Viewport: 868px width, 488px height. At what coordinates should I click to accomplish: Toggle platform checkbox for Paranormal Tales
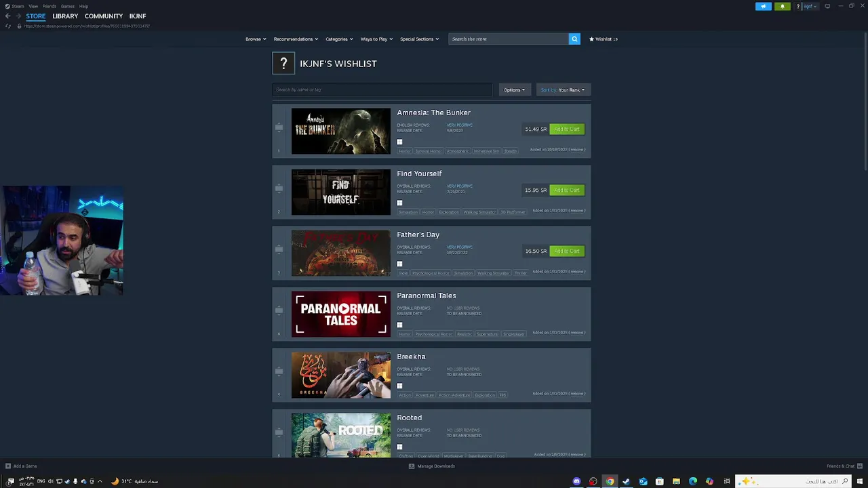pyautogui.click(x=399, y=325)
